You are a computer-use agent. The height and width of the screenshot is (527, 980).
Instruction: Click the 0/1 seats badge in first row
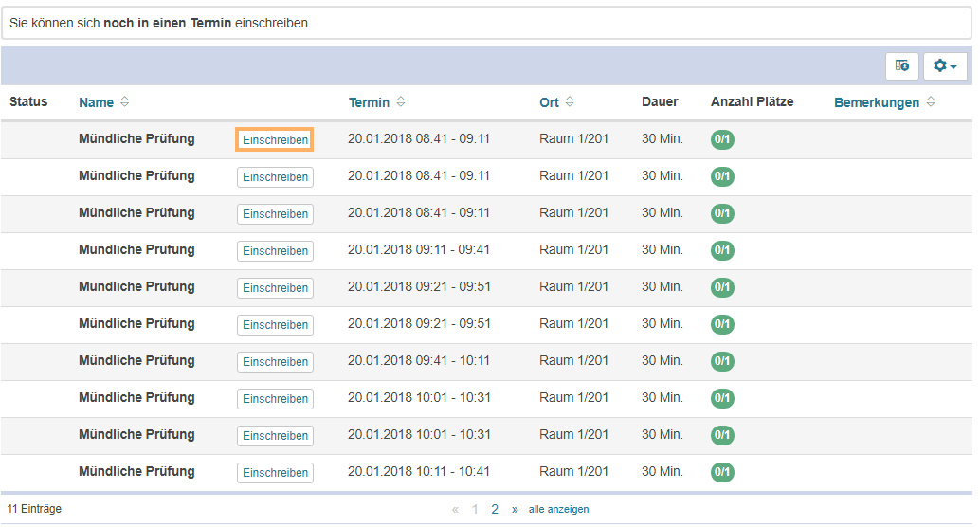722,139
